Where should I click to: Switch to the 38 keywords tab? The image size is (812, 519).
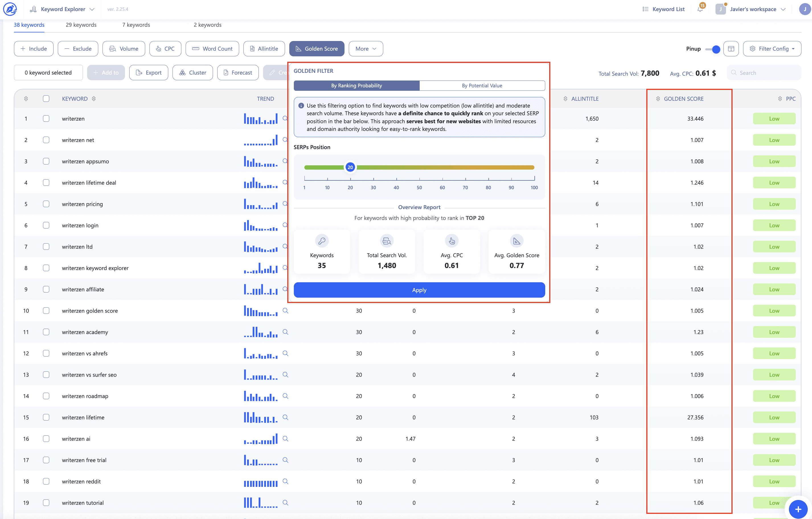point(29,25)
